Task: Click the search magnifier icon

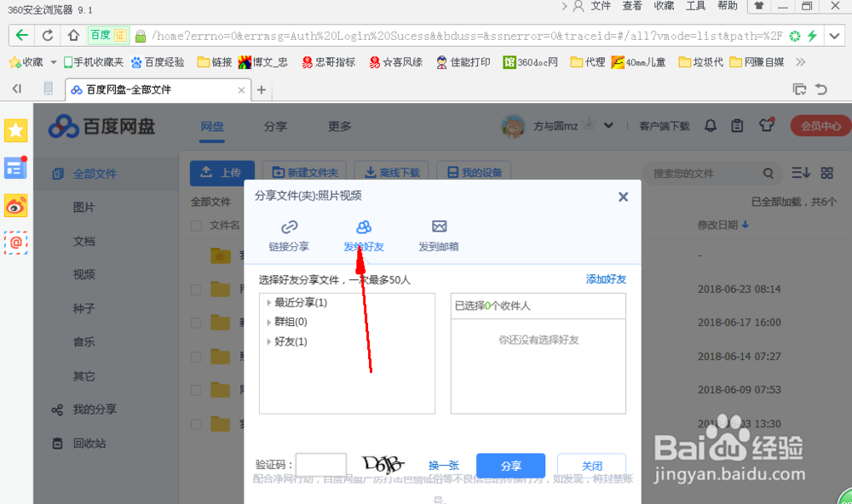Action: 768,174
